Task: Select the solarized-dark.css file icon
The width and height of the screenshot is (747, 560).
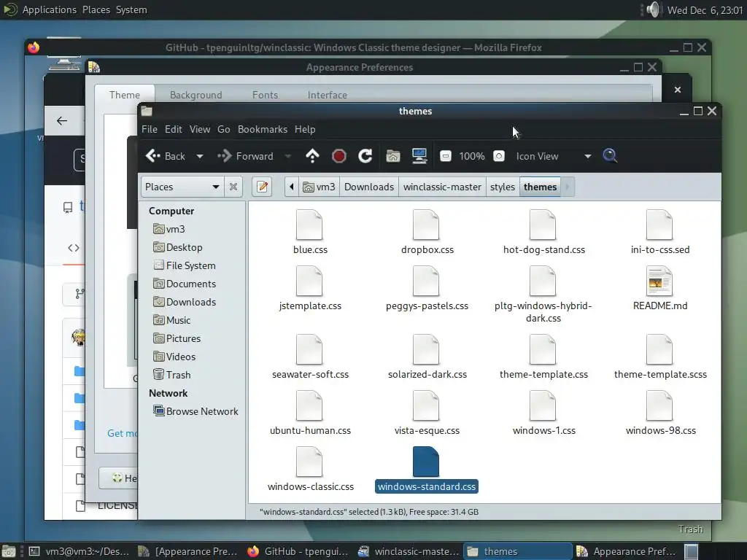Action: [426, 349]
